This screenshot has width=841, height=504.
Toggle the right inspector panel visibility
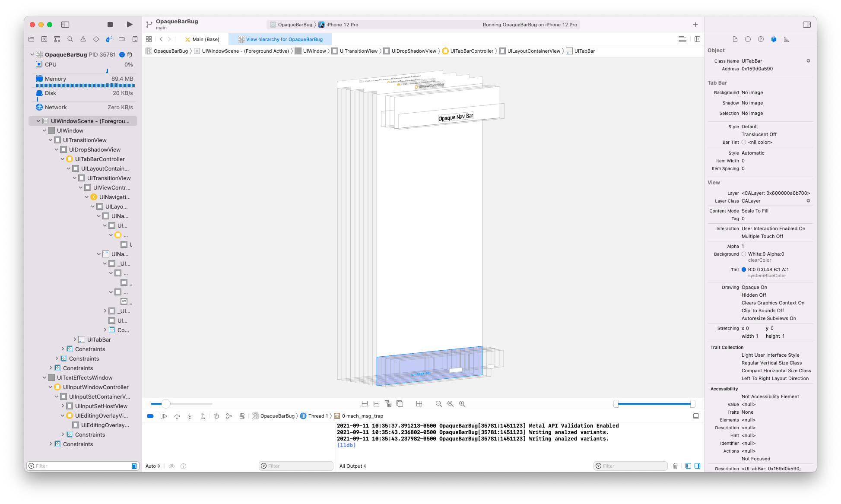[806, 25]
